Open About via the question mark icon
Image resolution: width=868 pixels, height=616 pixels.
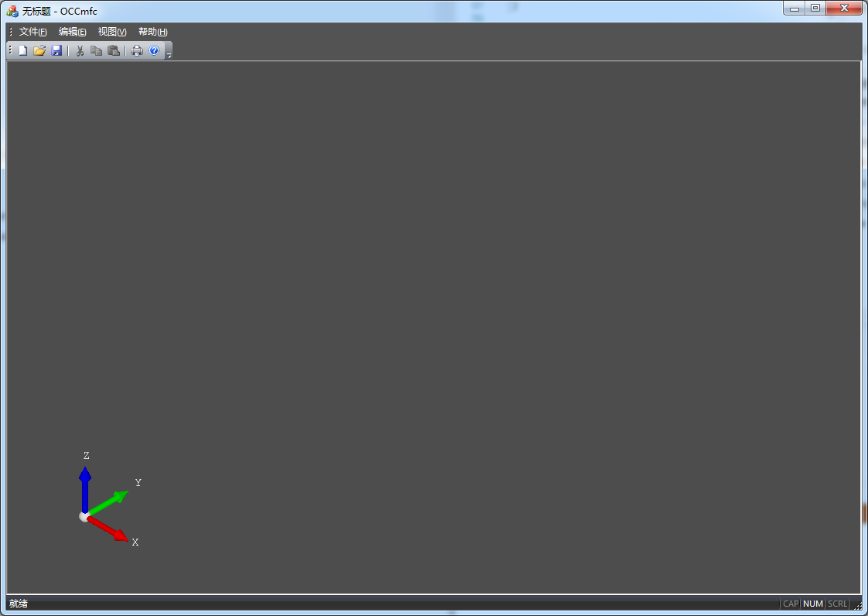155,50
